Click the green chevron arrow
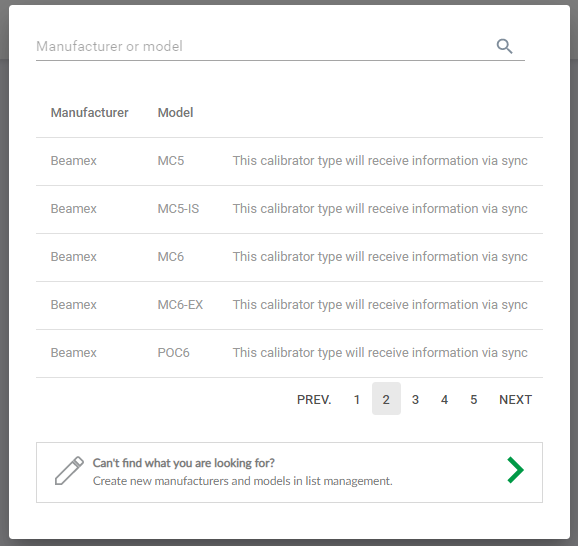 click(x=515, y=470)
